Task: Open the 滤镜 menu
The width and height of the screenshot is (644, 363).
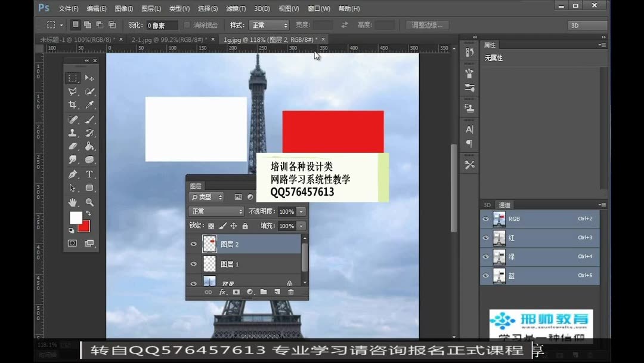Action: [x=236, y=8]
